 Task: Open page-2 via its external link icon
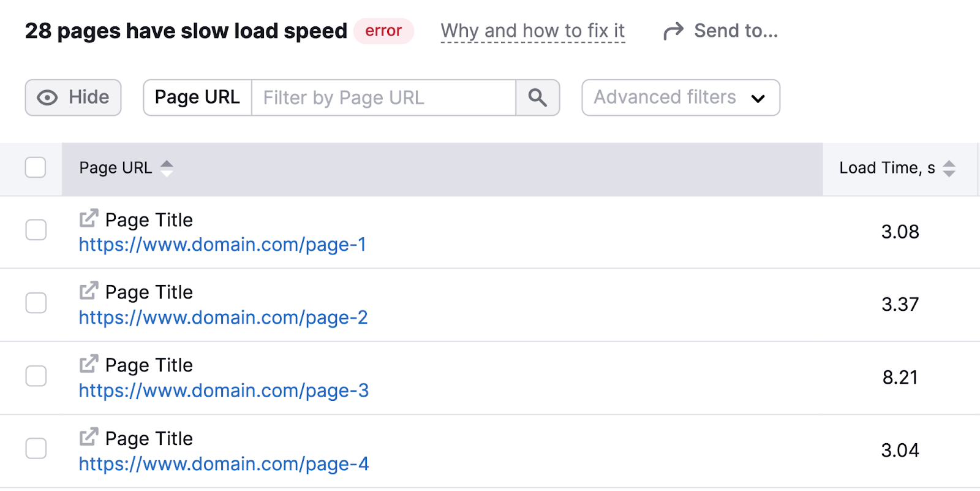[89, 291]
